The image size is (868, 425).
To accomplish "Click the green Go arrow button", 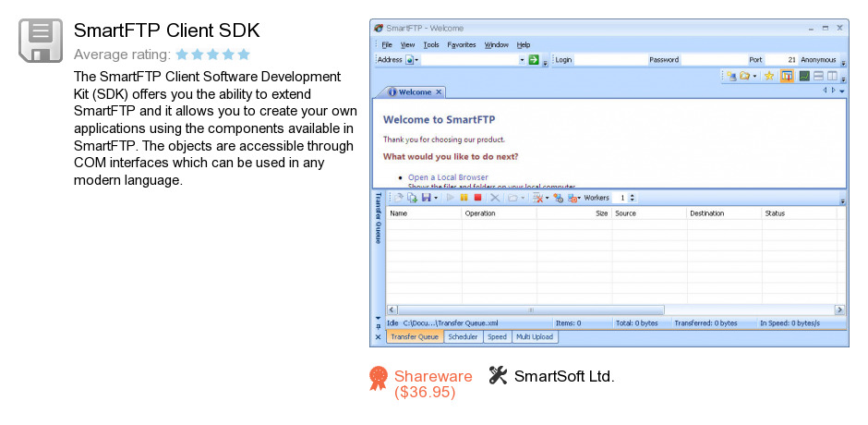I will click(534, 60).
